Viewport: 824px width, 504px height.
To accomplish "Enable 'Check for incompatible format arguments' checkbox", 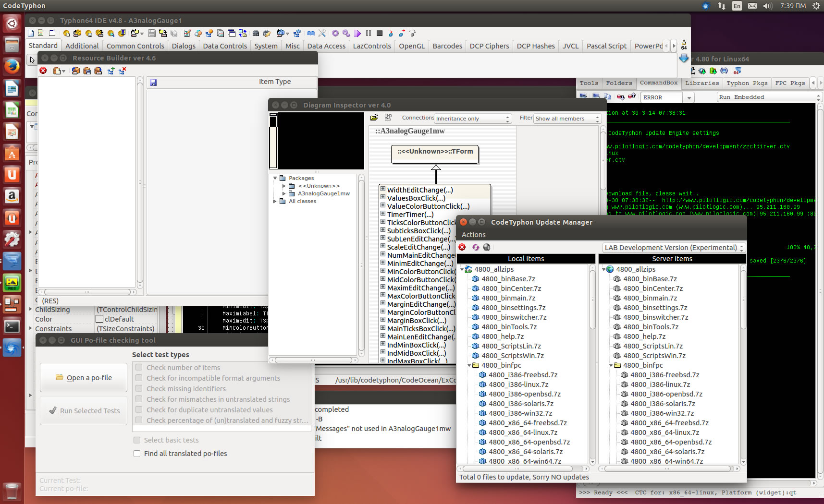I will point(139,378).
